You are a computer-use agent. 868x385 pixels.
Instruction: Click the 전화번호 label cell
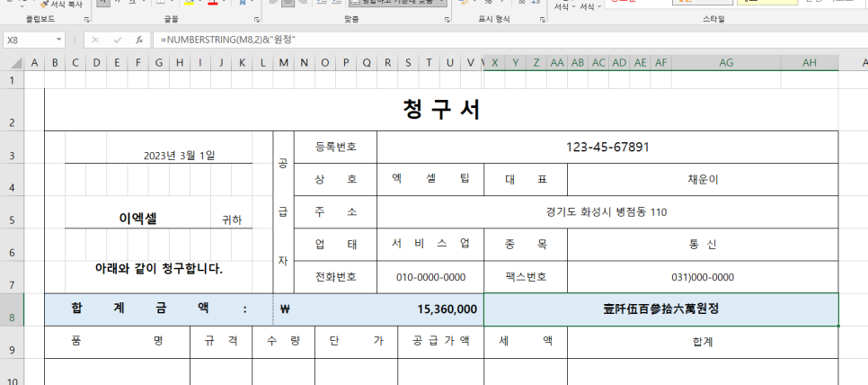pos(335,277)
